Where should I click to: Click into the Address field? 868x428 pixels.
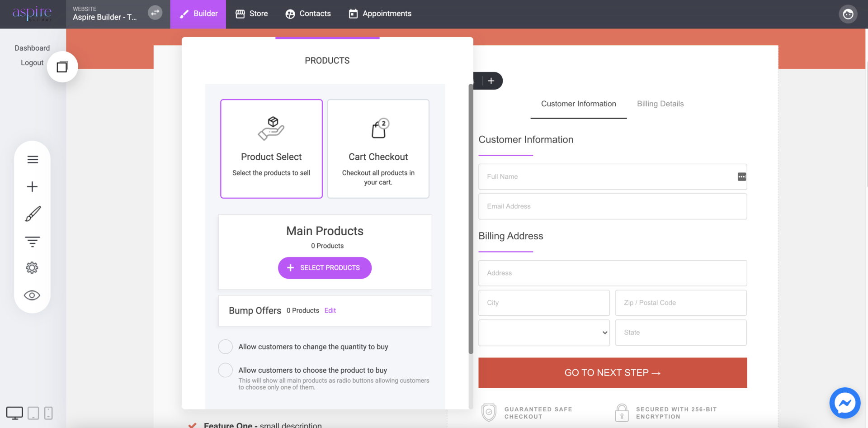[613, 273]
